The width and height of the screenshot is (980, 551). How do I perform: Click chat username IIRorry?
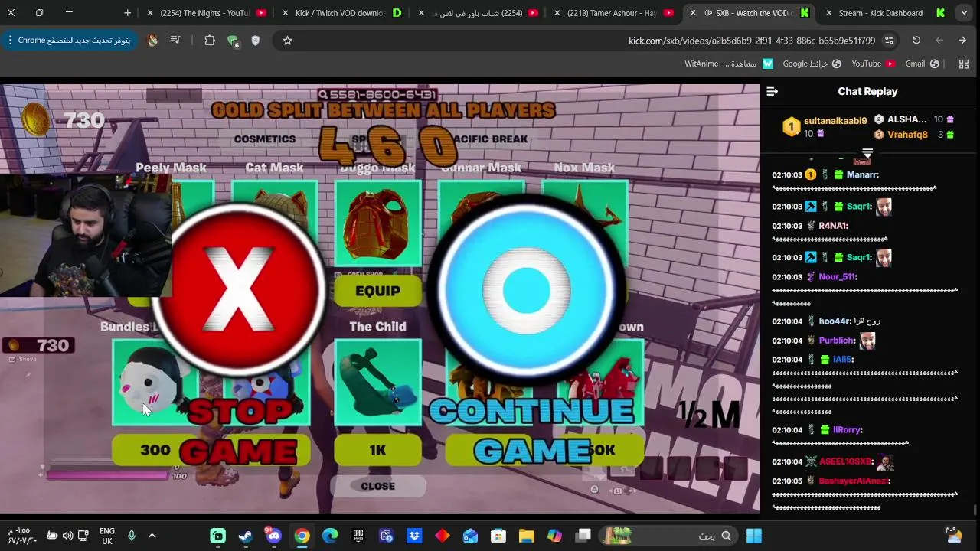tap(847, 430)
